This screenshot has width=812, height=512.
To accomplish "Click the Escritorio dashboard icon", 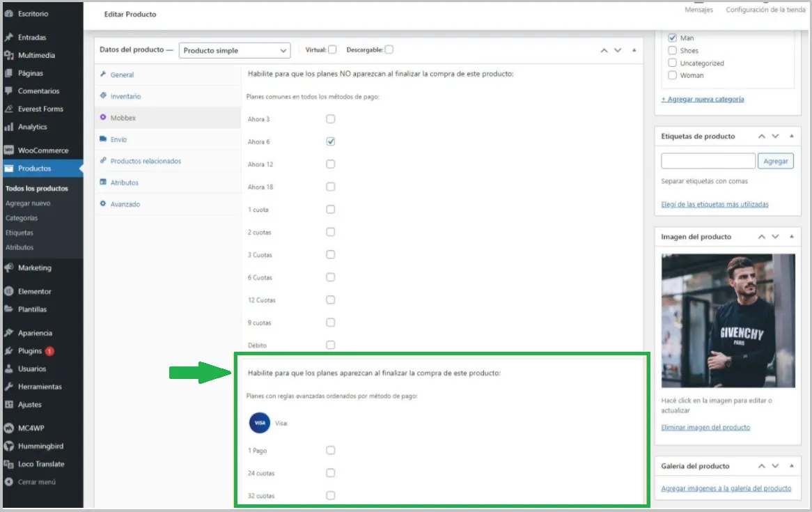I will coord(8,14).
